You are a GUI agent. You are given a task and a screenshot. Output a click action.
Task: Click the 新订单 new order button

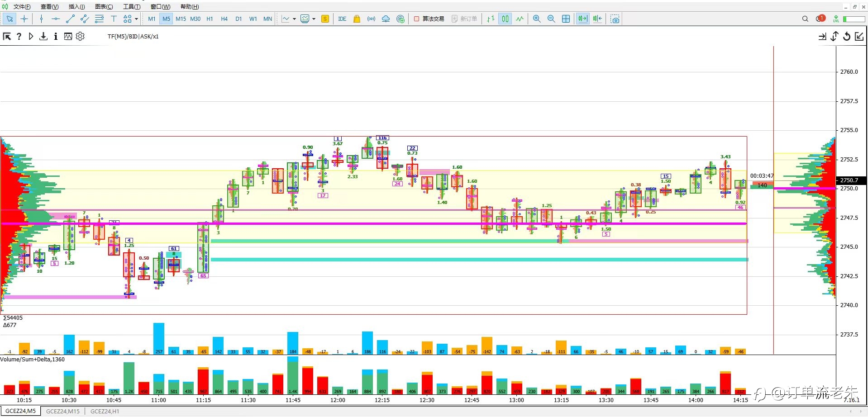464,19
